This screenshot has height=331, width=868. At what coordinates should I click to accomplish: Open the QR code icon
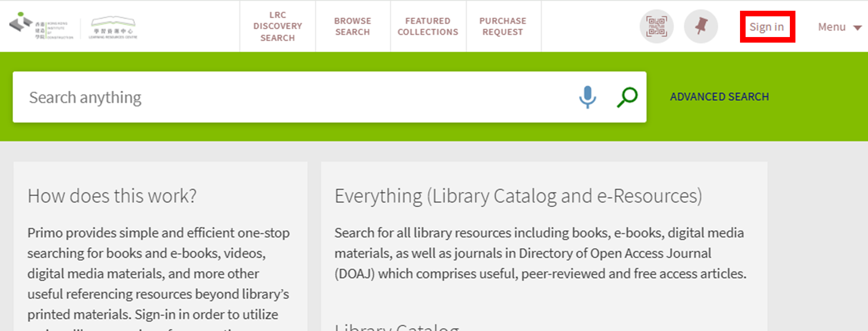(656, 27)
